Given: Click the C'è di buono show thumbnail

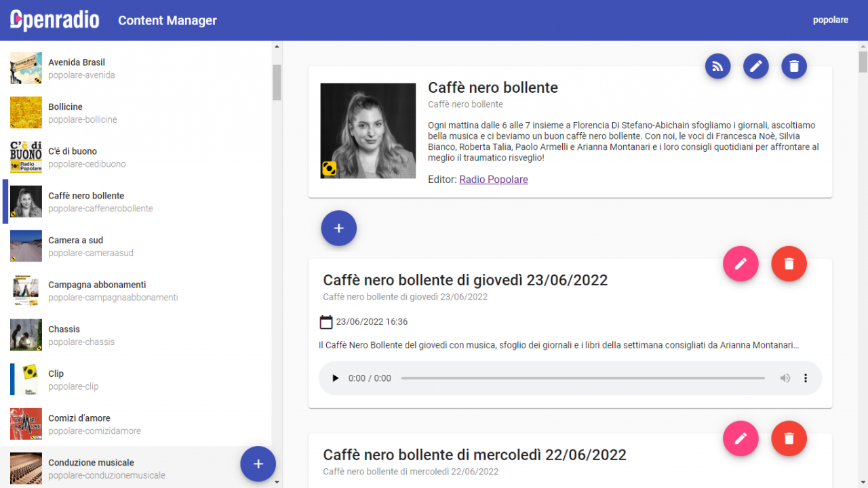Looking at the screenshot, I should coord(26,157).
